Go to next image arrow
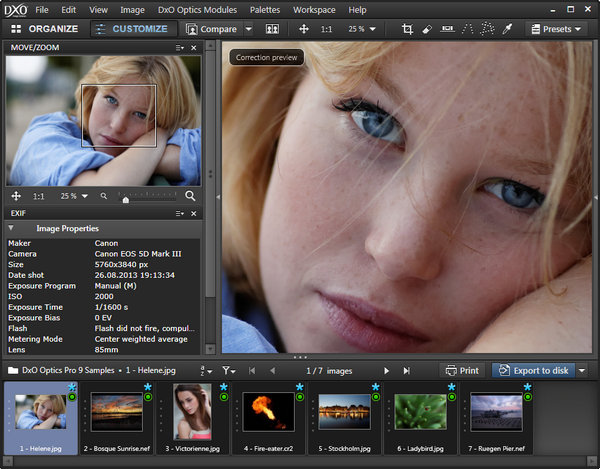 click(x=386, y=370)
